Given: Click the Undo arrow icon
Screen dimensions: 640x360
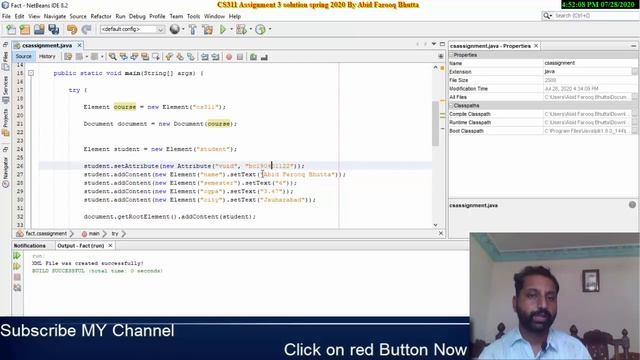Looking at the screenshot, I should coord(72,29).
